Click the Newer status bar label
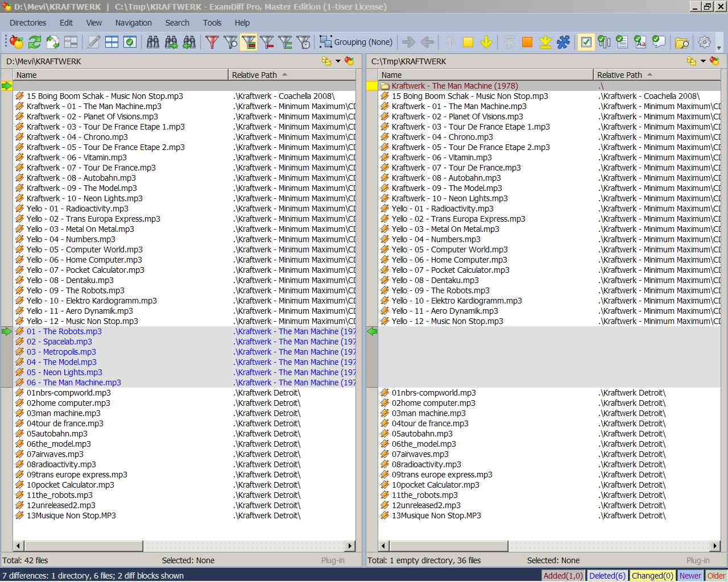728x582 pixels. (x=690, y=576)
